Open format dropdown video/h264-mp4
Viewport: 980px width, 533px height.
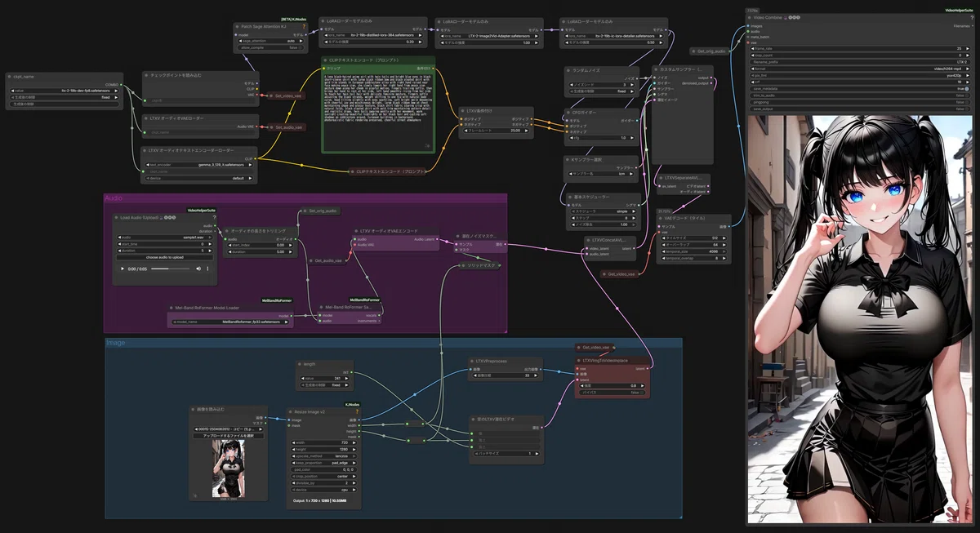860,69
